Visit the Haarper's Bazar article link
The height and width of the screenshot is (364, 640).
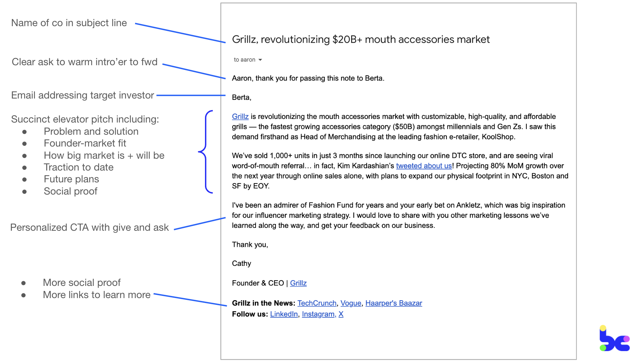pyautogui.click(x=393, y=303)
